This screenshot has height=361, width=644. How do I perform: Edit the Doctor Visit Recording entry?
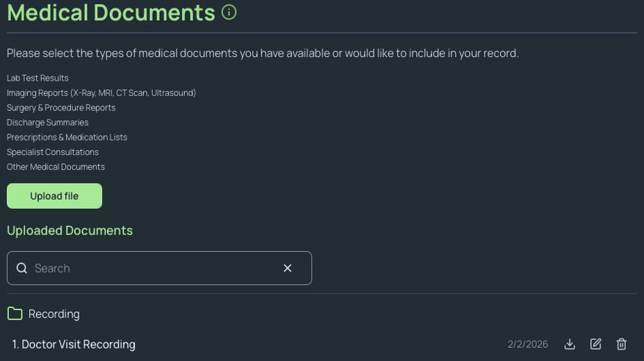(595, 344)
